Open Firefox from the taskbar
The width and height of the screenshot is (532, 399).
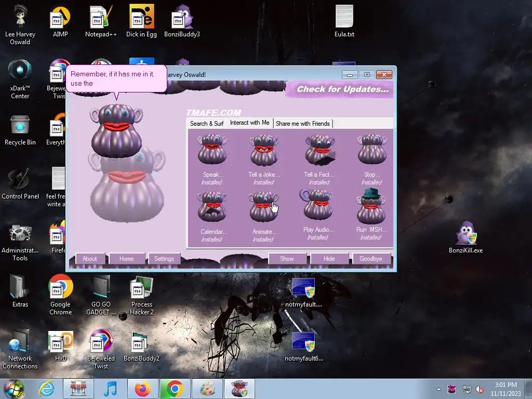[x=143, y=389]
